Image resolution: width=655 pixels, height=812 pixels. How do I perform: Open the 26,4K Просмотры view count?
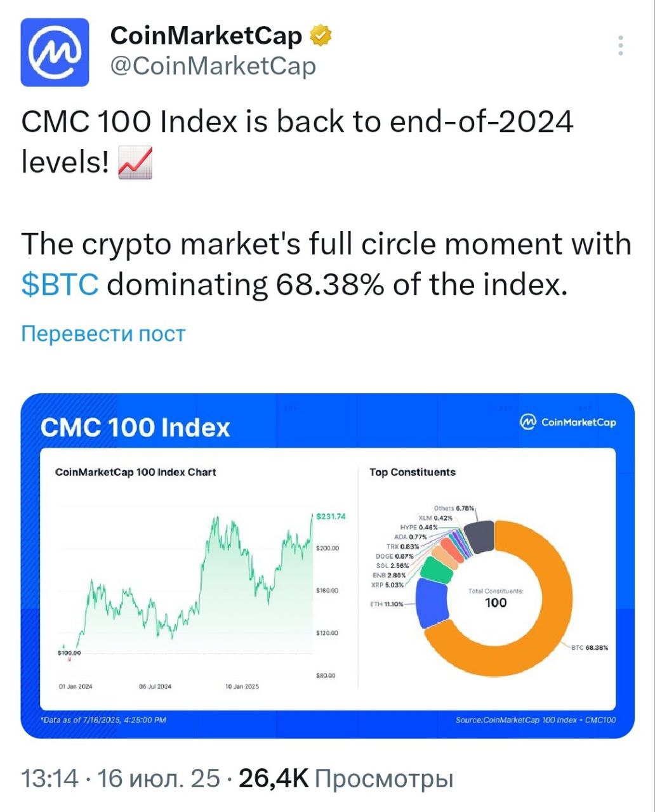[346, 778]
